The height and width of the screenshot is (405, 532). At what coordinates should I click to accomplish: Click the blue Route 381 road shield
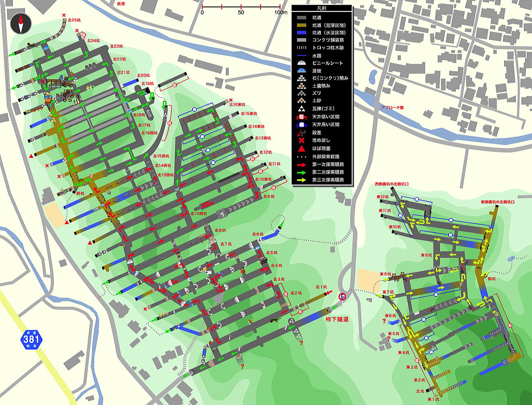[31, 339]
